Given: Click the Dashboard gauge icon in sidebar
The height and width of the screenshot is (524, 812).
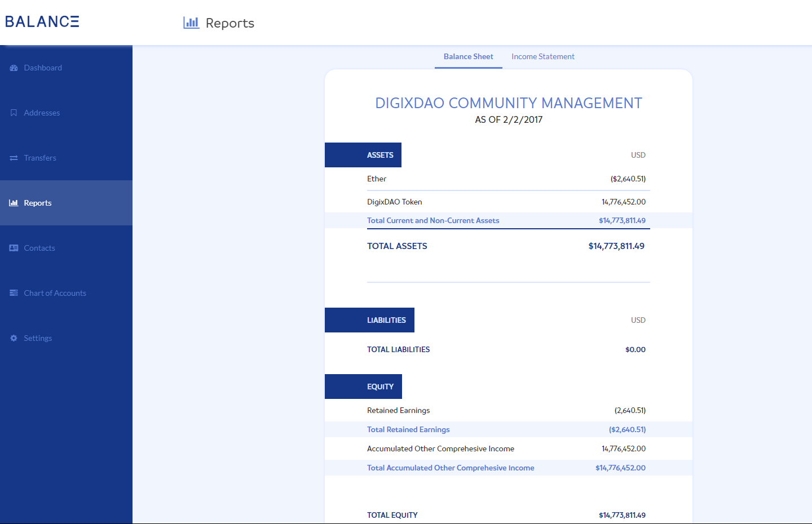Looking at the screenshot, I should [x=14, y=68].
